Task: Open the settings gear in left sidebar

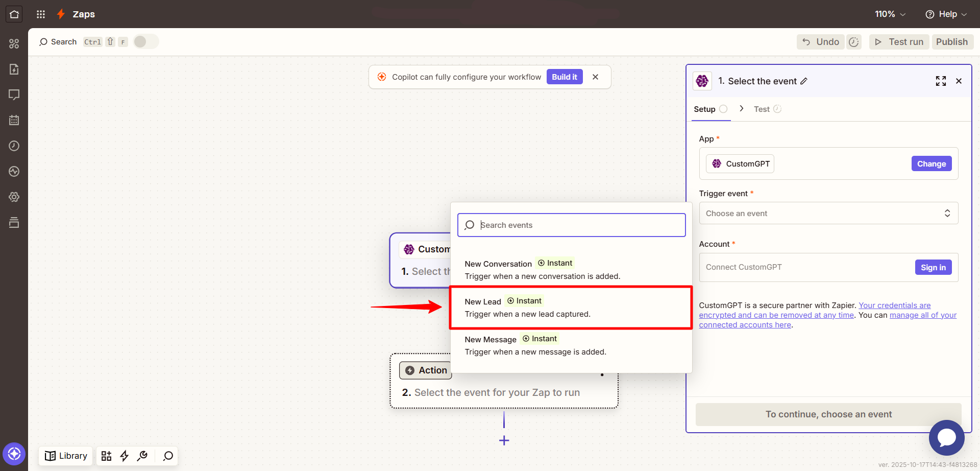Action: [14, 197]
